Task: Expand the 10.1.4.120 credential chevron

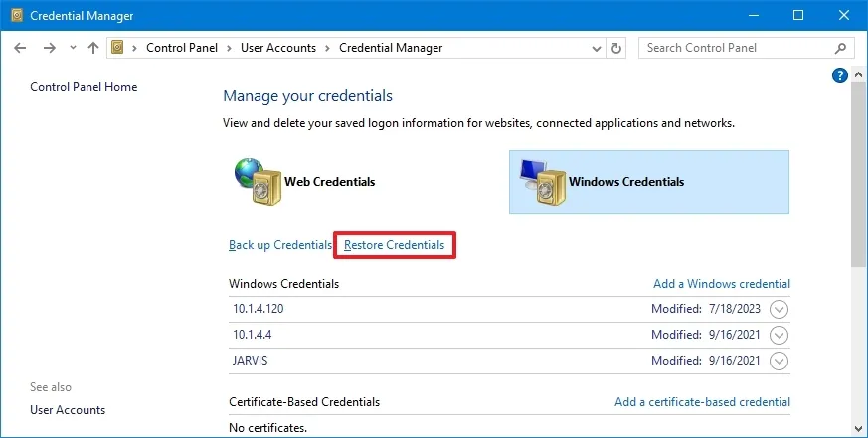Action: (x=779, y=309)
